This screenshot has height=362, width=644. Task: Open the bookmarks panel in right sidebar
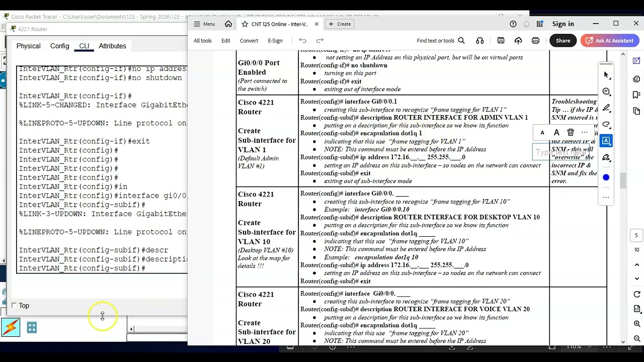tap(636, 95)
